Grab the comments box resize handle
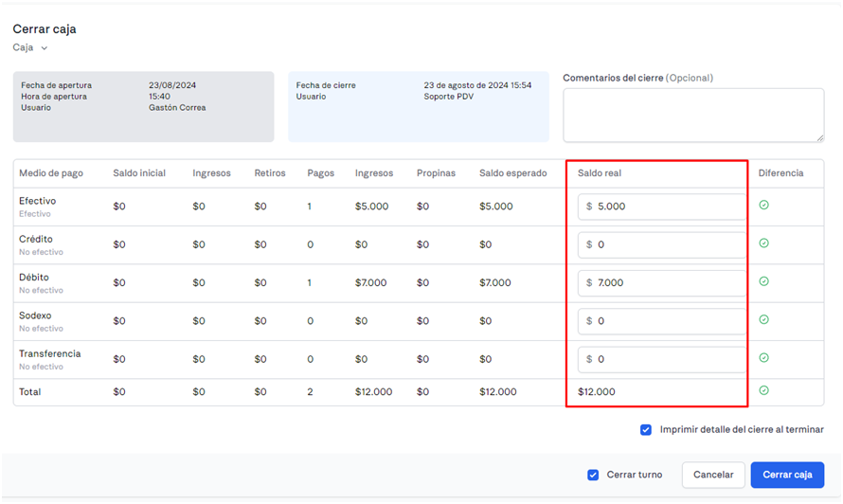The height and width of the screenshot is (504, 843). pos(820,138)
